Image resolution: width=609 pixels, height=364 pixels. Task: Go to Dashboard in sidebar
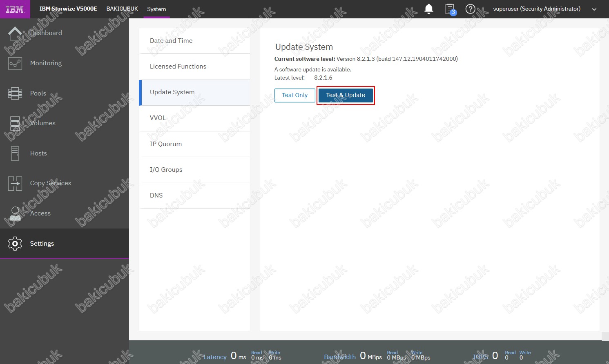[x=46, y=33]
